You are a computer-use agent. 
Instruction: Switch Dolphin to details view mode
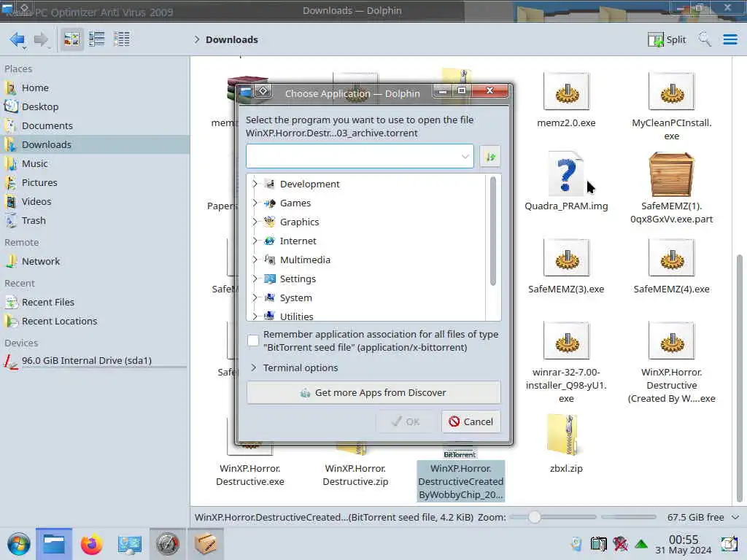[x=122, y=39]
